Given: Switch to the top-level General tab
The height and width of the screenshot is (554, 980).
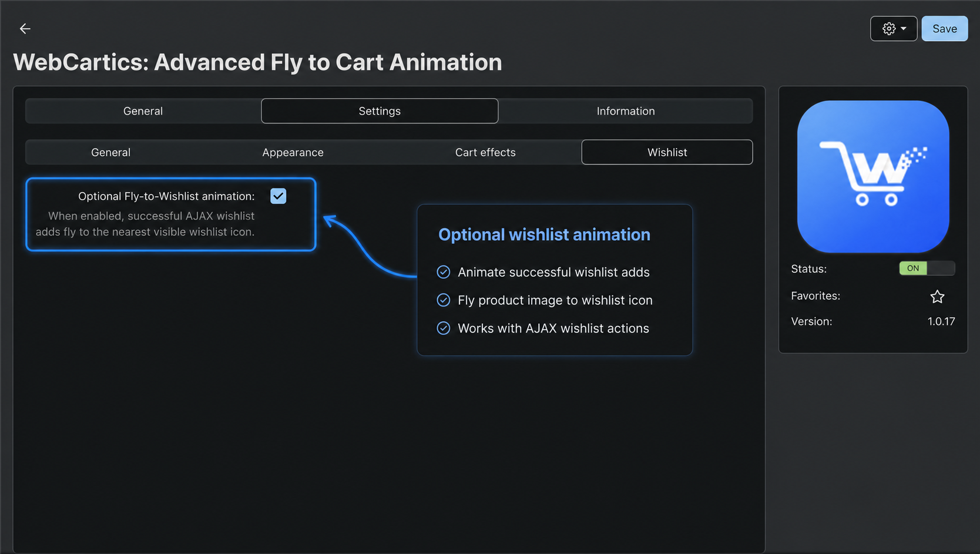Looking at the screenshot, I should [x=143, y=111].
